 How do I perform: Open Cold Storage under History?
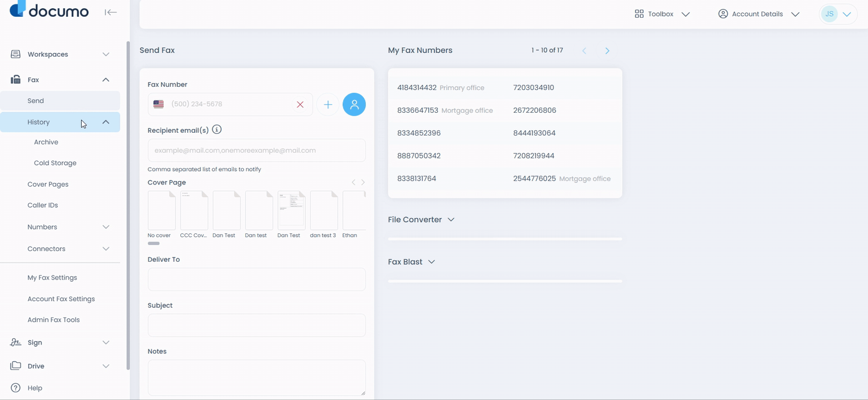[x=55, y=163]
